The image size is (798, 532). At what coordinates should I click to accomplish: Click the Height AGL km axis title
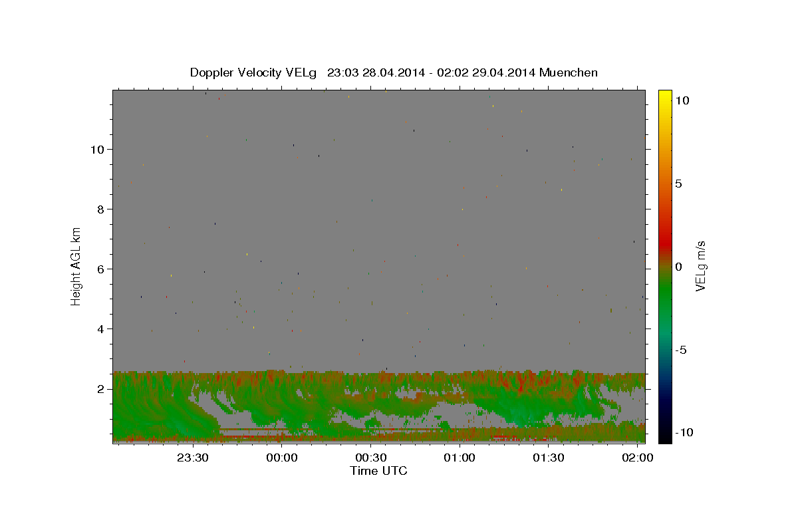(x=76, y=265)
